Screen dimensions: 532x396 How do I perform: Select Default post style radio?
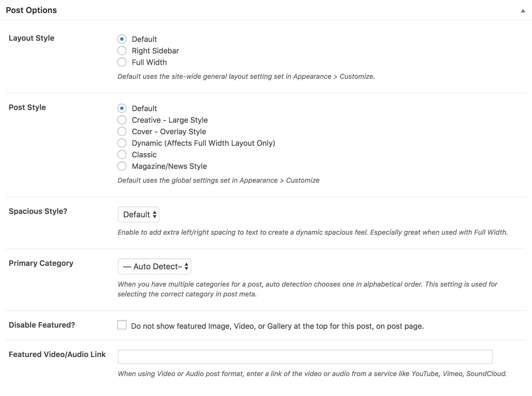tap(122, 108)
